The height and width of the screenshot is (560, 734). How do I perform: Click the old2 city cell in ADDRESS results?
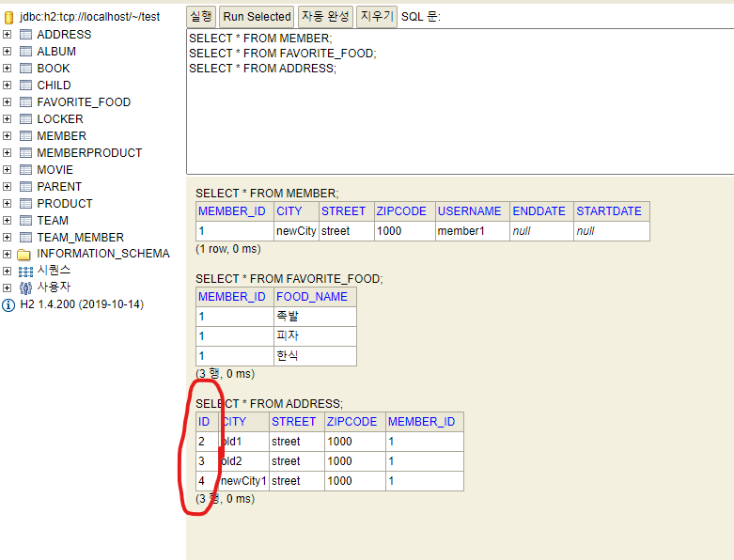244,461
